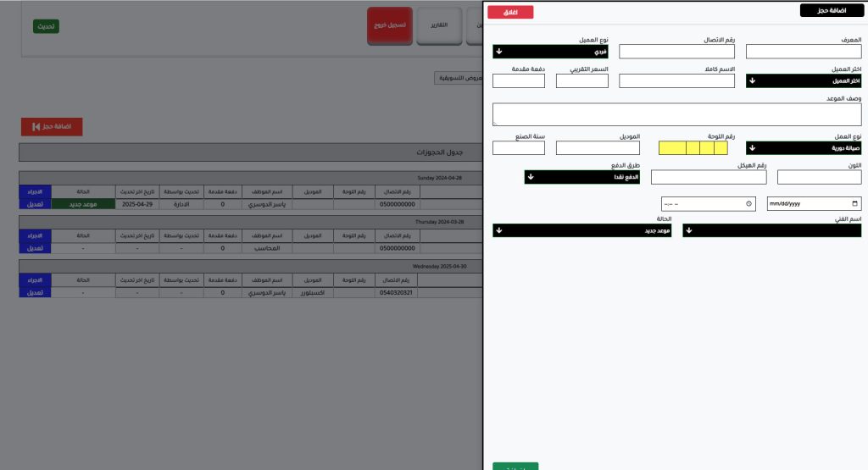Screen dimensions: 868x470
Task: Click the رقم الهيكل chassis number field
Action: point(708,177)
